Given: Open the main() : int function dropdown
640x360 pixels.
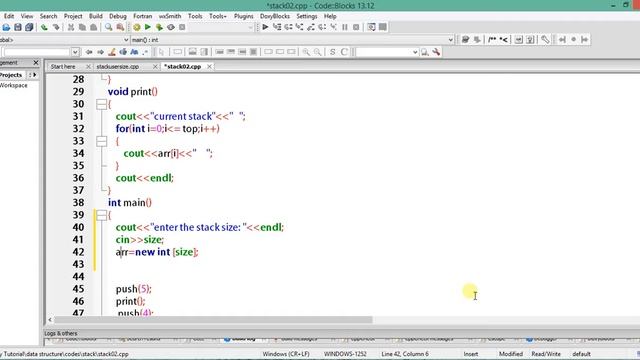Looking at the screenshot, I should (451, 40).
